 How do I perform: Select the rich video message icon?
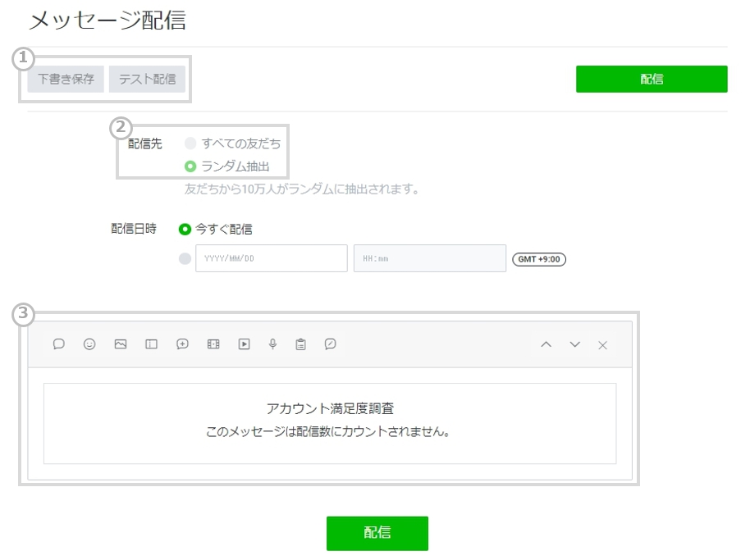(213, 344)
